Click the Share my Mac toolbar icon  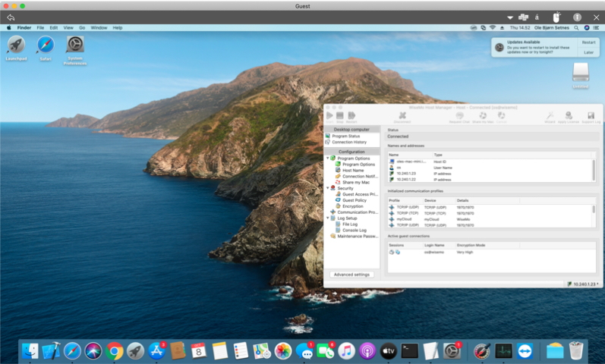point(482,117)
